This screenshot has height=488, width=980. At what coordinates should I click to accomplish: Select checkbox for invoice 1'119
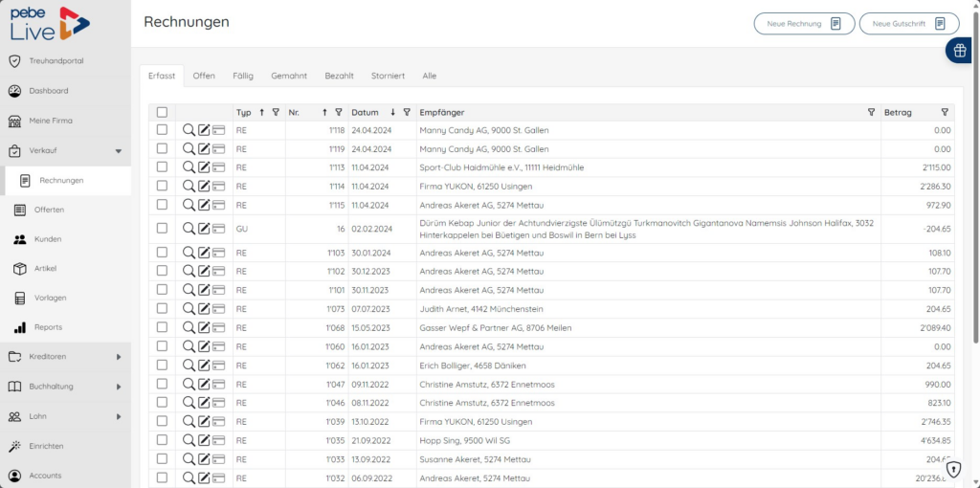[162, 148]
